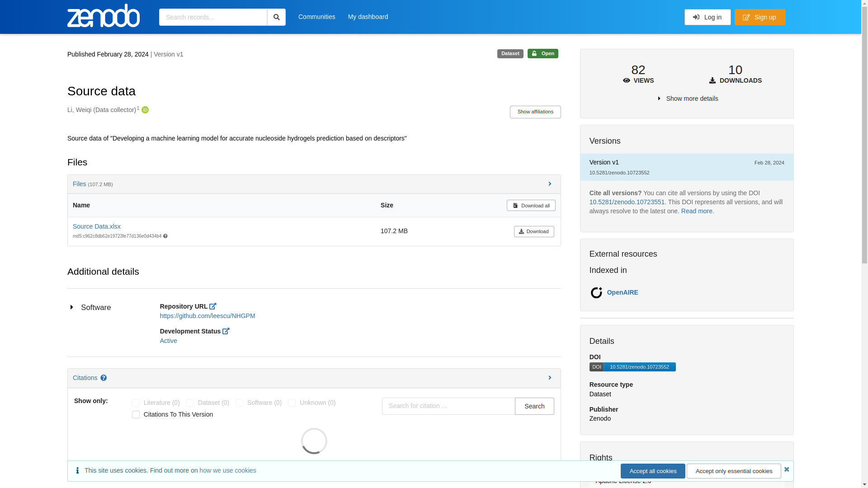Open the OpenAIRE link
868x488 pixels.
623,292
